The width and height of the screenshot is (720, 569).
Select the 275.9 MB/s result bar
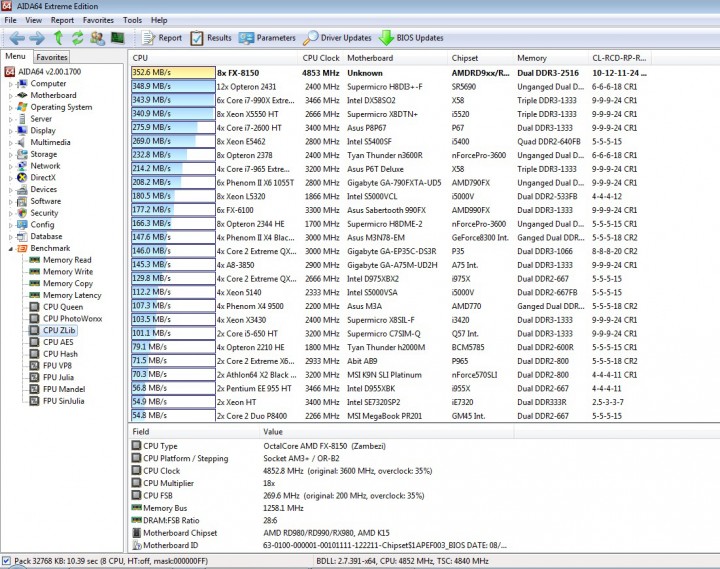coord(173,128)
